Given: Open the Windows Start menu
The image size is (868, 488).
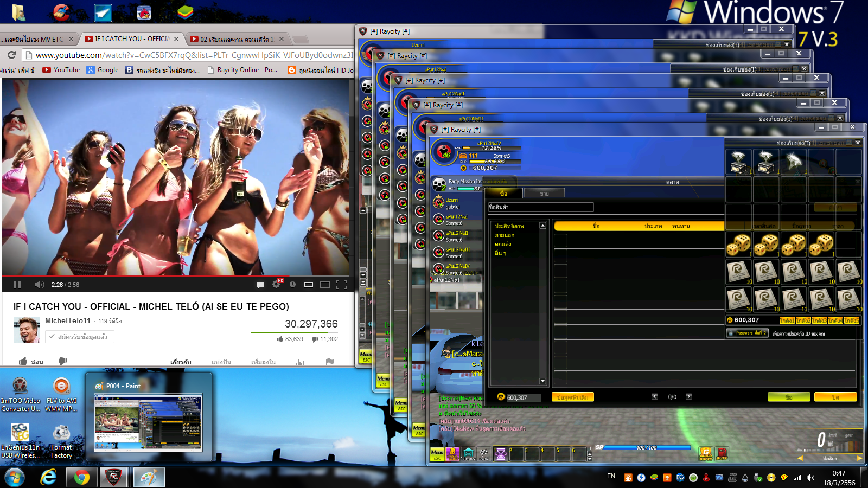Looking at the screenshot, I should tap(15, 477).
